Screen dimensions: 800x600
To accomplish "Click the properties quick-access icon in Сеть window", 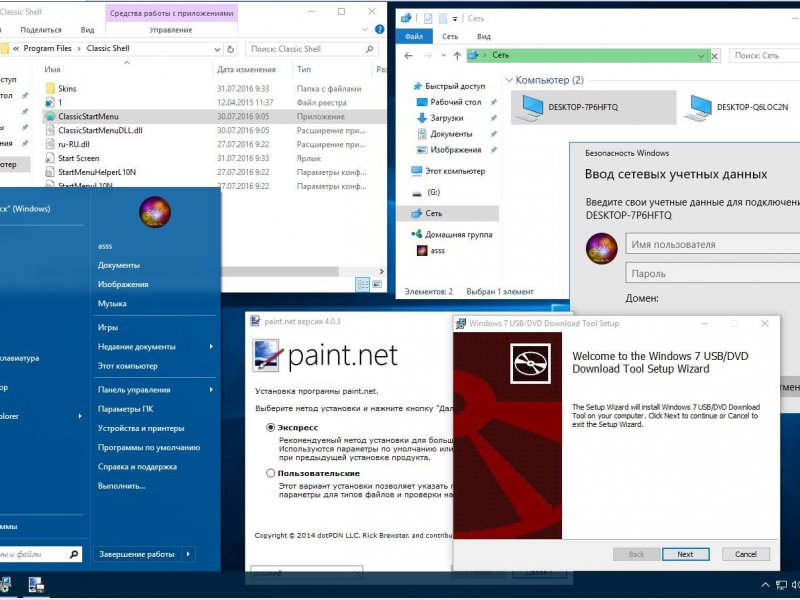I will click(428, 18).
